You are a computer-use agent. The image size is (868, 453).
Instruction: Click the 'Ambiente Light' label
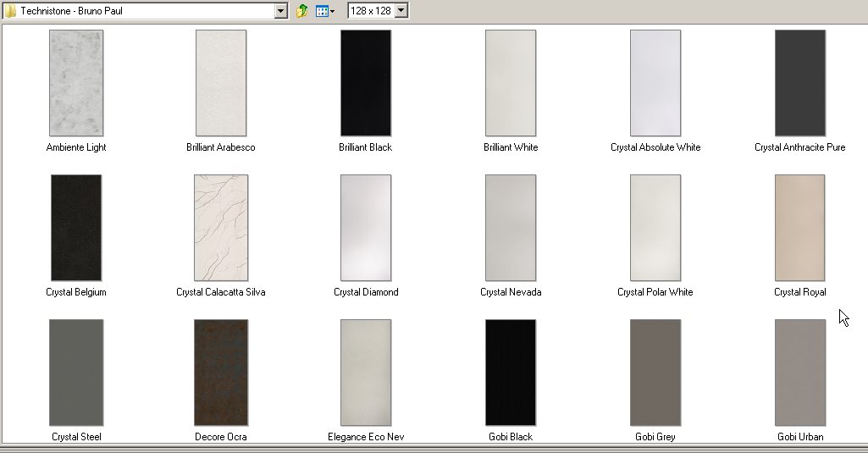point(76,147)
